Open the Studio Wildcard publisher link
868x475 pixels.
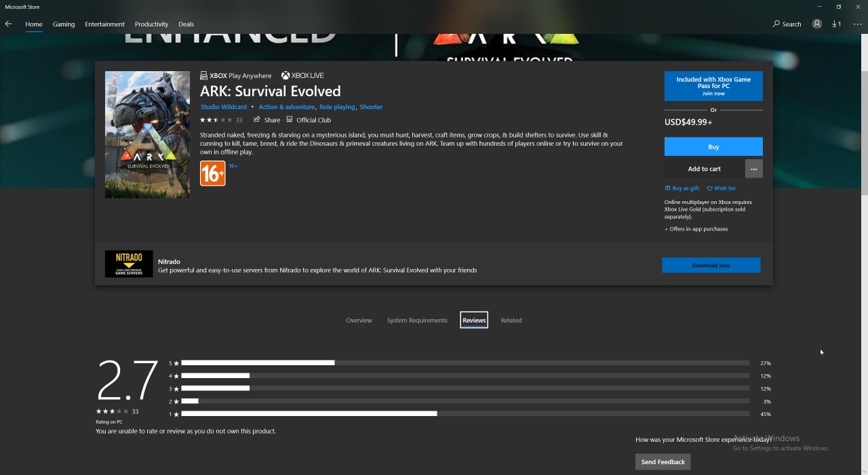224,107
